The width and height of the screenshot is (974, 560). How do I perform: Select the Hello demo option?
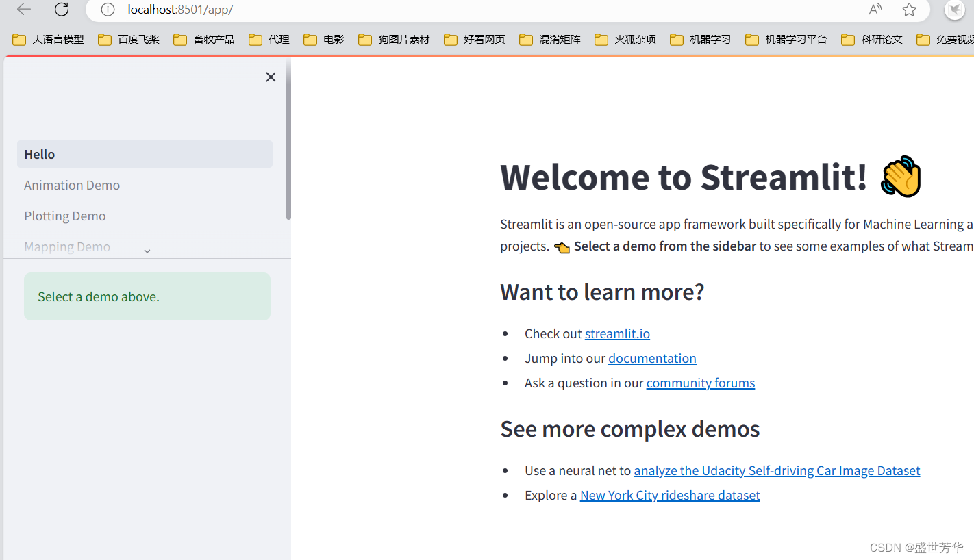tap(39, 154)
